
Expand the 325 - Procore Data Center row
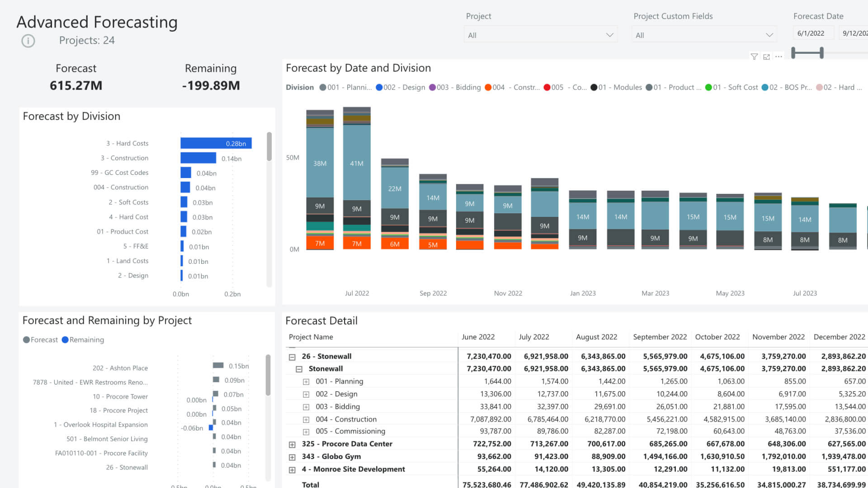292,444
